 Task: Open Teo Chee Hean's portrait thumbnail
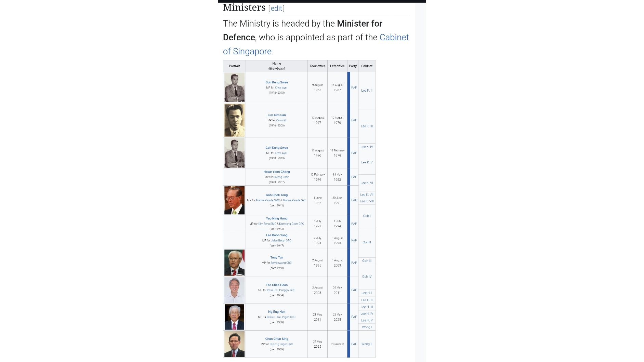click(x=234, y=290)
